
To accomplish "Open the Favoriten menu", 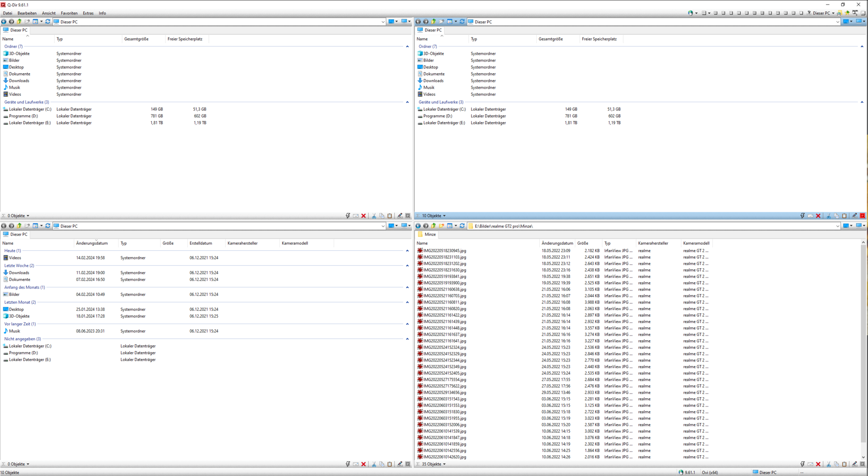I will 69,13.
